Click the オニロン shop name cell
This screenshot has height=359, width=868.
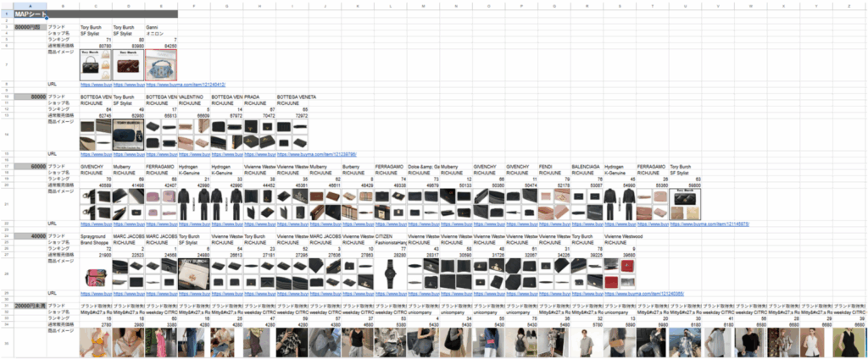click(162, 33)
